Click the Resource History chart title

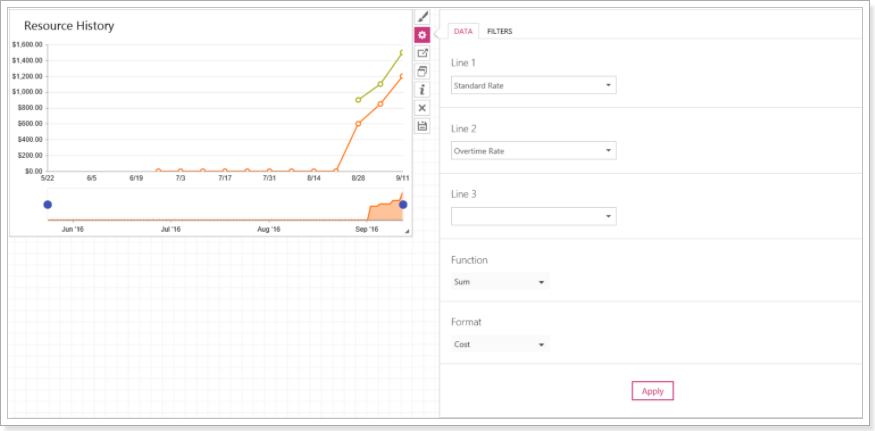[x=69, y=26]
